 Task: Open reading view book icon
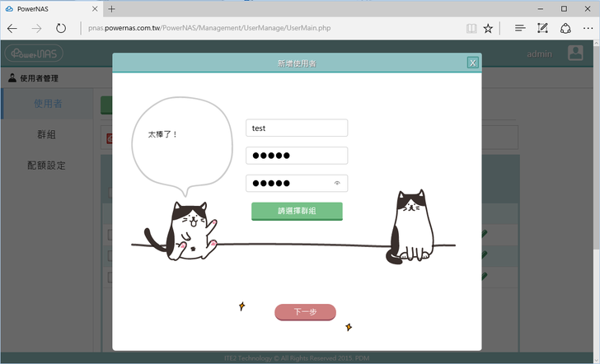[471, 28]
